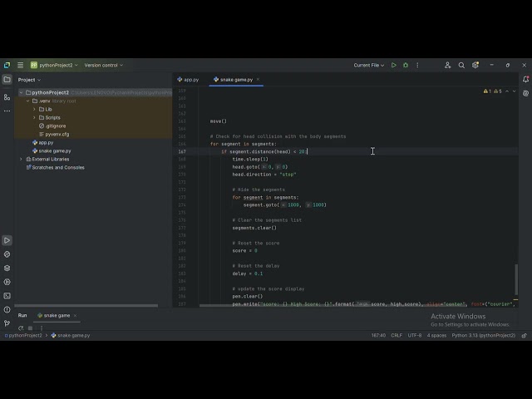The height and width of the screenshot is (399, 532).
Task: Open AI Assistant spiral icon
Action: [x=525, y=93]
